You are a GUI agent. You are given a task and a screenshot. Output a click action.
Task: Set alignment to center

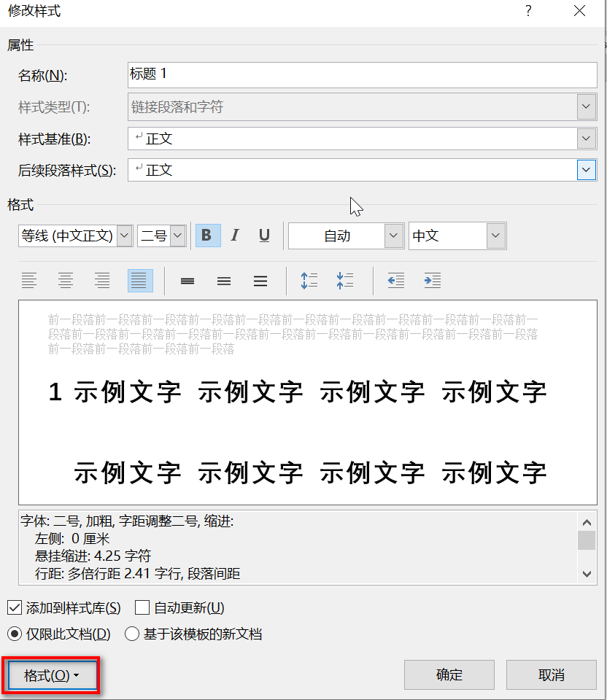66,281
